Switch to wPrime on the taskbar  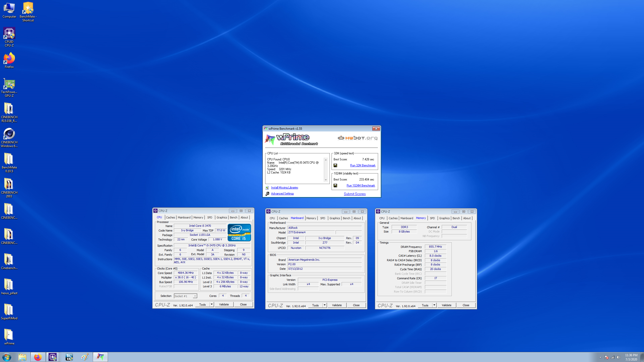(100, 357)
